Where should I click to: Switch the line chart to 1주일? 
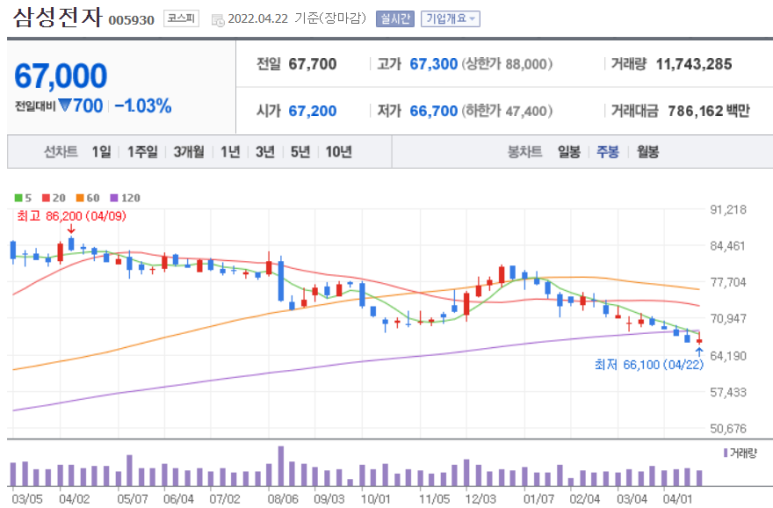[142, 152]
